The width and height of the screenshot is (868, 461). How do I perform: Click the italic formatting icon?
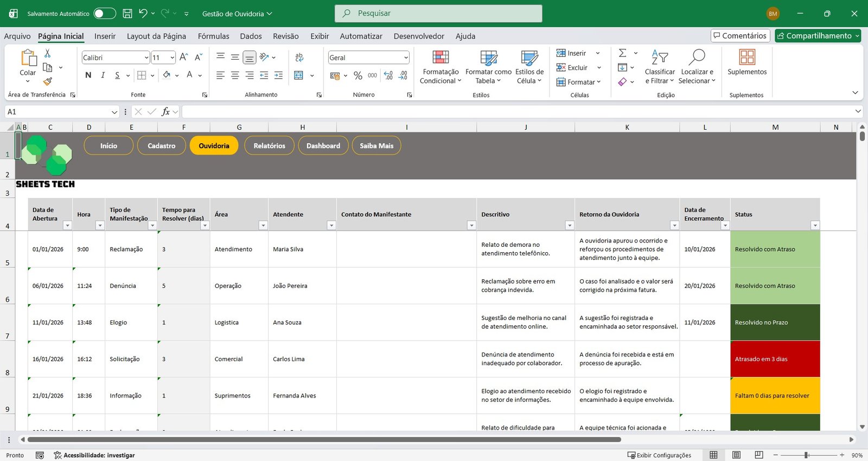tap(103, 75)
